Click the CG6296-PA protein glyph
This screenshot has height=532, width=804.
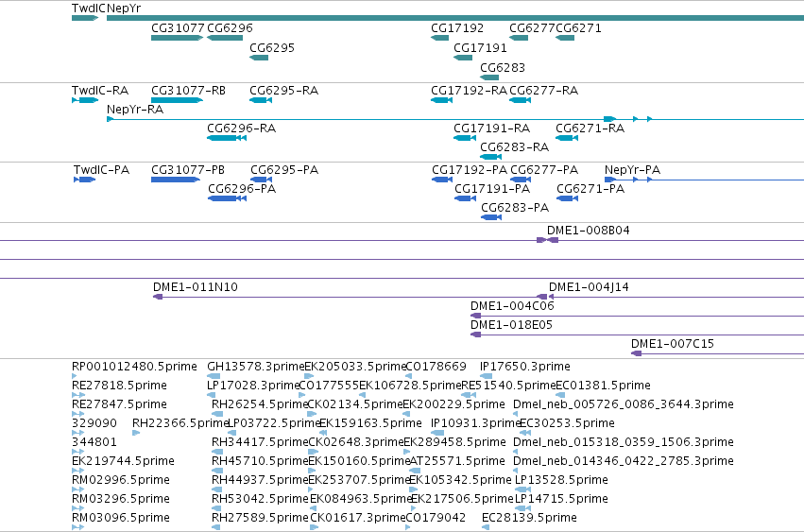tap(227, 198)
